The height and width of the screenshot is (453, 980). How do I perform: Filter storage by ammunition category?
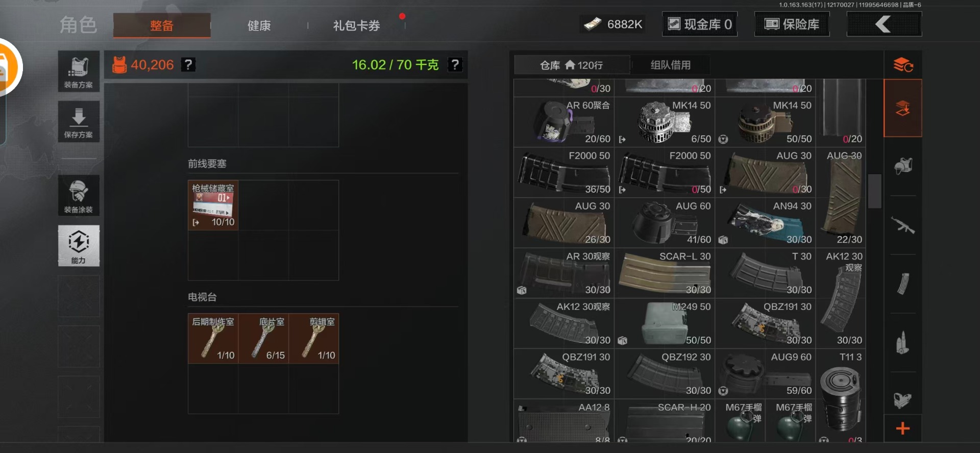[903, 343]
